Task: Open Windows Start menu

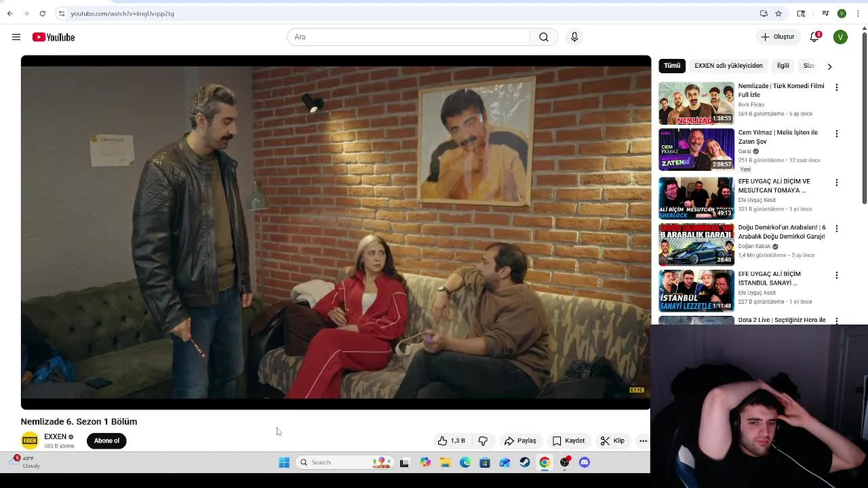Action: (284, 462)
